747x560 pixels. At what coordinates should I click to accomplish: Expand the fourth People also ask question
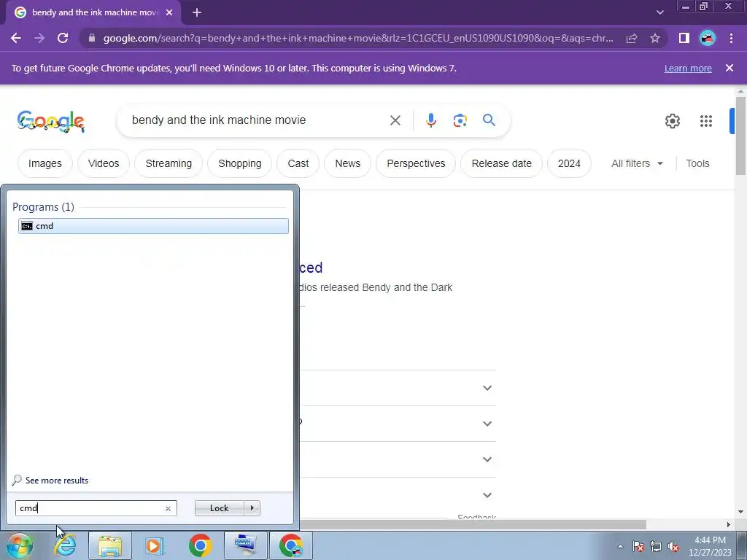coord(487,495)
